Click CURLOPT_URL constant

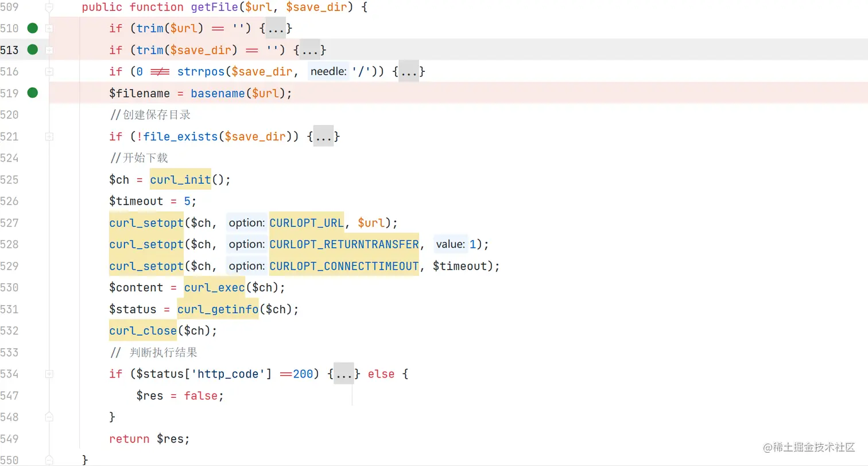[x=307, y=222]
